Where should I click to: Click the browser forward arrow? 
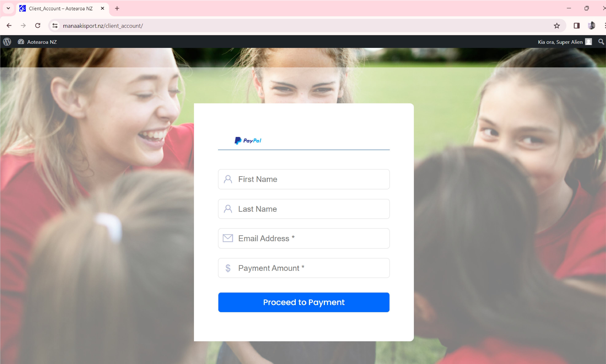pos(23,25)
